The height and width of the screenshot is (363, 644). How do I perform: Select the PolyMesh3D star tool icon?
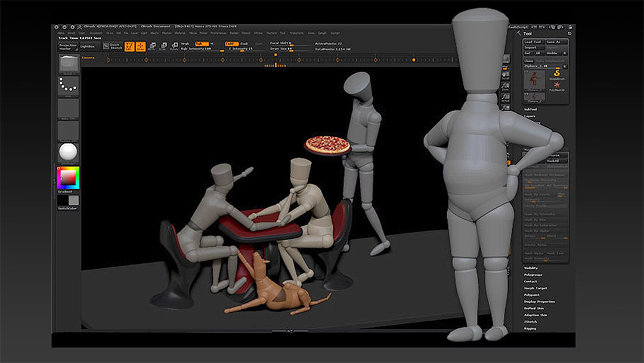point(557,86)
